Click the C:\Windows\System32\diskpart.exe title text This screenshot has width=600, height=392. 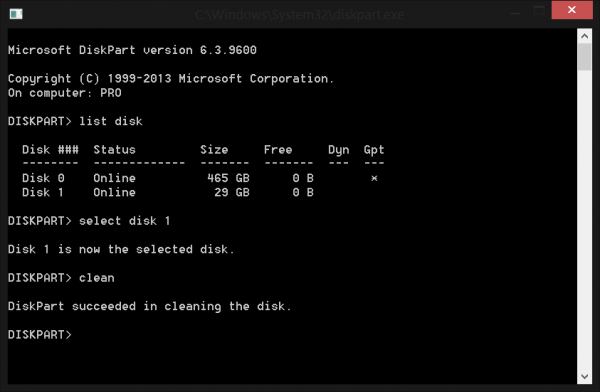[x=299, y=15]
